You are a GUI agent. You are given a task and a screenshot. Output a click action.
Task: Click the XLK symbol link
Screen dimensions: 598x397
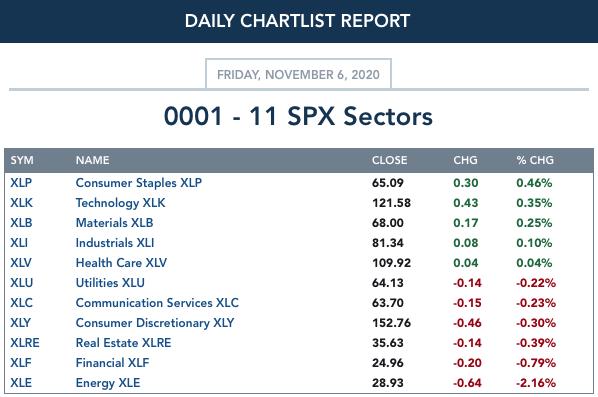(21, 203)
